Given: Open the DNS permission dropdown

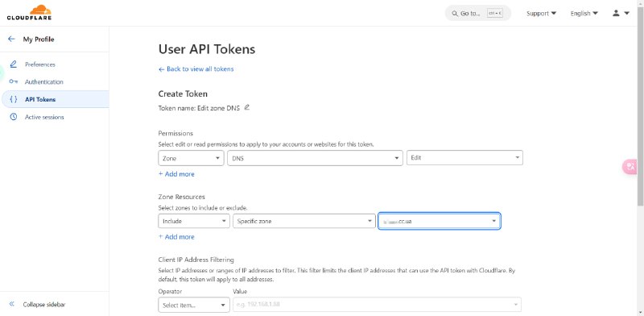Looking at the screenshot, I should 315,157.
